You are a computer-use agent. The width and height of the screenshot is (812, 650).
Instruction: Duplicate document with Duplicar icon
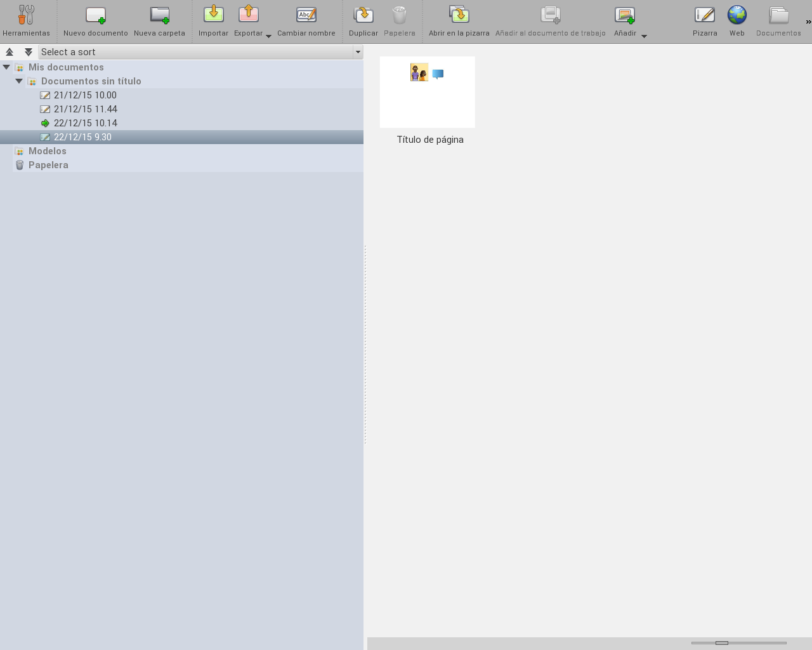[363, 15]
